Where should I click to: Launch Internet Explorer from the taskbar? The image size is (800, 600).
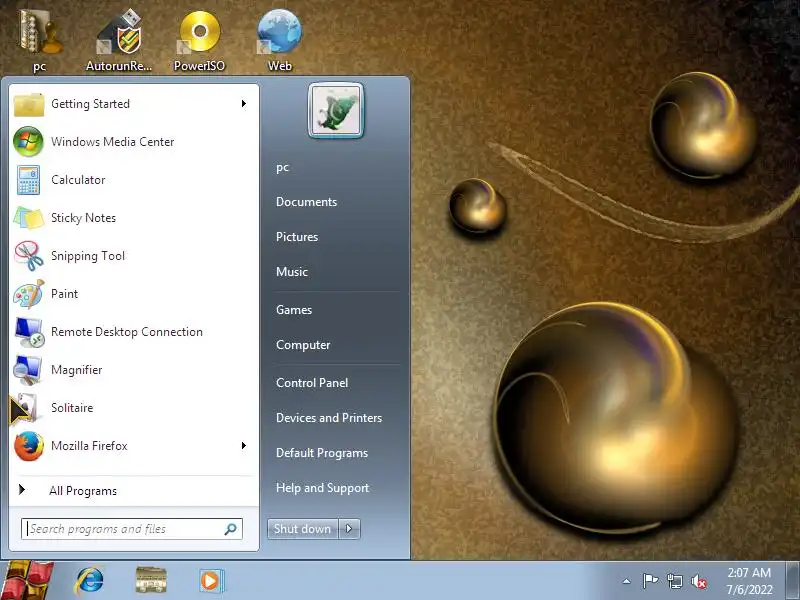pos(89,581)
